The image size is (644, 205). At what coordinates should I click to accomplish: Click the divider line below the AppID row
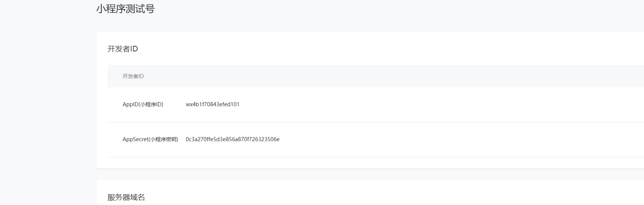[x=375, y=122]
